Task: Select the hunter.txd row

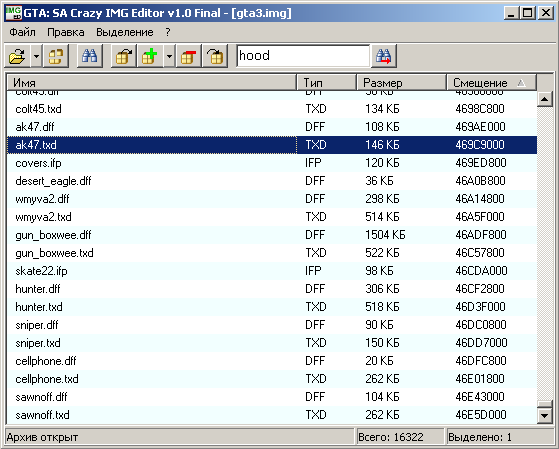Action: 272,307
